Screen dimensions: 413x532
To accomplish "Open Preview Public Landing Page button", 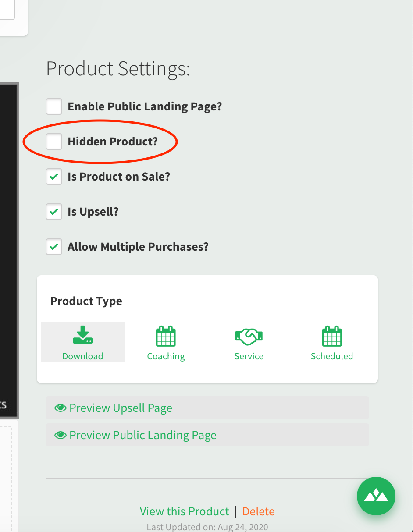I will (x=207, y=435).
